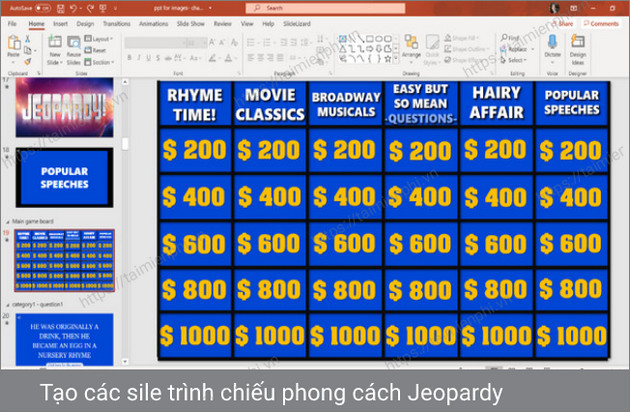Click the Reset slide button

pos(96,50)
